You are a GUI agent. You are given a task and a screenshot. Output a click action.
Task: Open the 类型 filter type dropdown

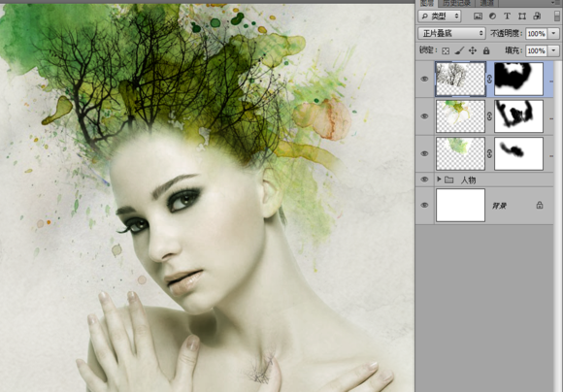click(440, 16)
